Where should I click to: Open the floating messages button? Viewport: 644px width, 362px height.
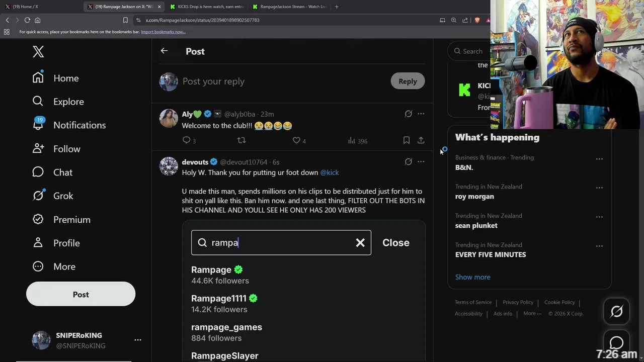pos(616,343)
